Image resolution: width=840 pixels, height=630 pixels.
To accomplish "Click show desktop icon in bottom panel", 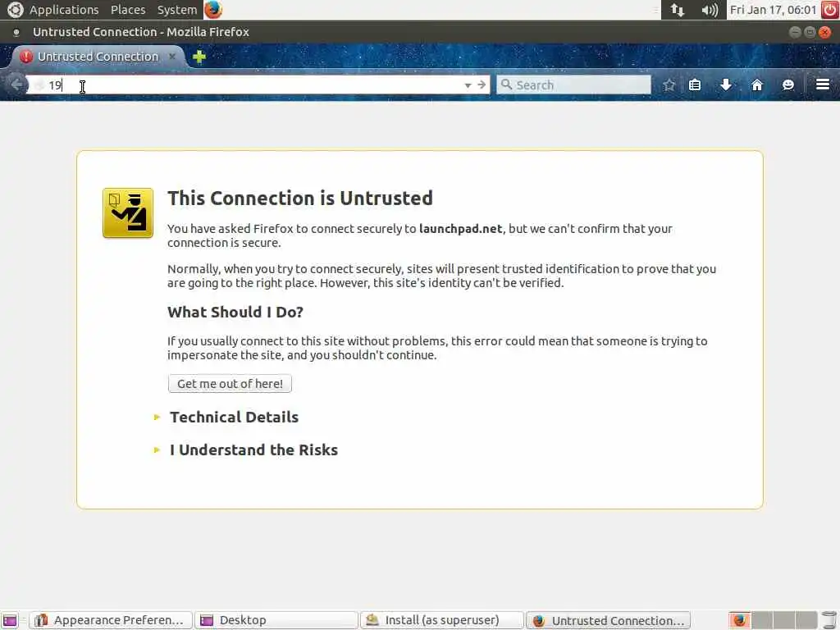I will (10, 620).
